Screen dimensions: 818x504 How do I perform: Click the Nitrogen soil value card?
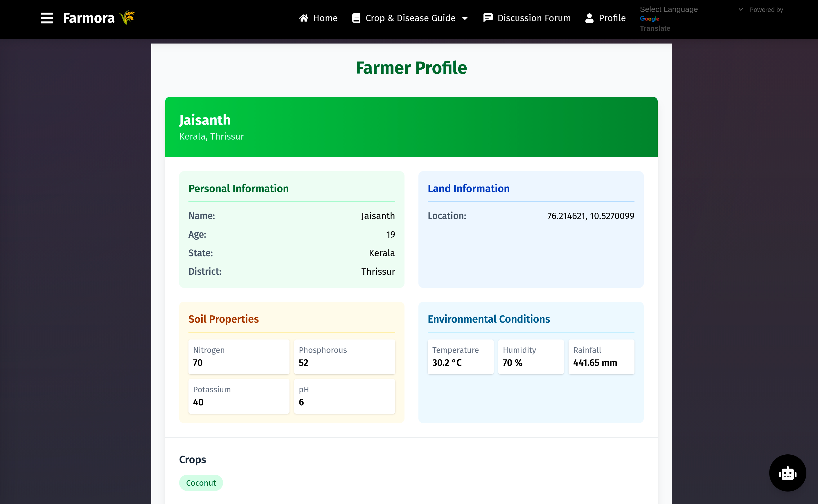pyautogui.click(x=239, y=357)
